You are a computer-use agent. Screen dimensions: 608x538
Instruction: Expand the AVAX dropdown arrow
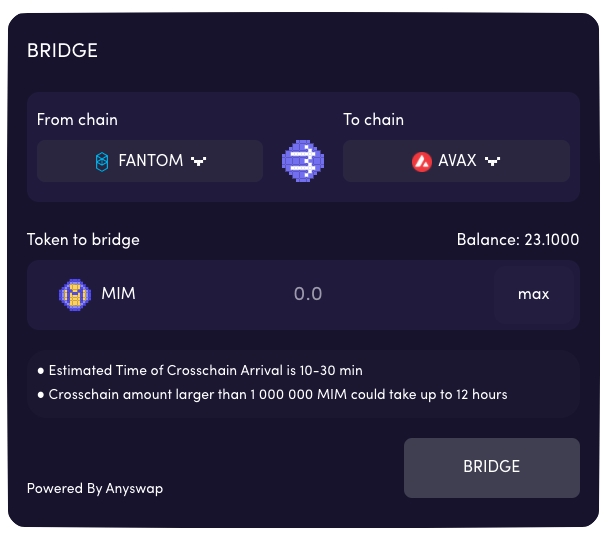point(492,161)
